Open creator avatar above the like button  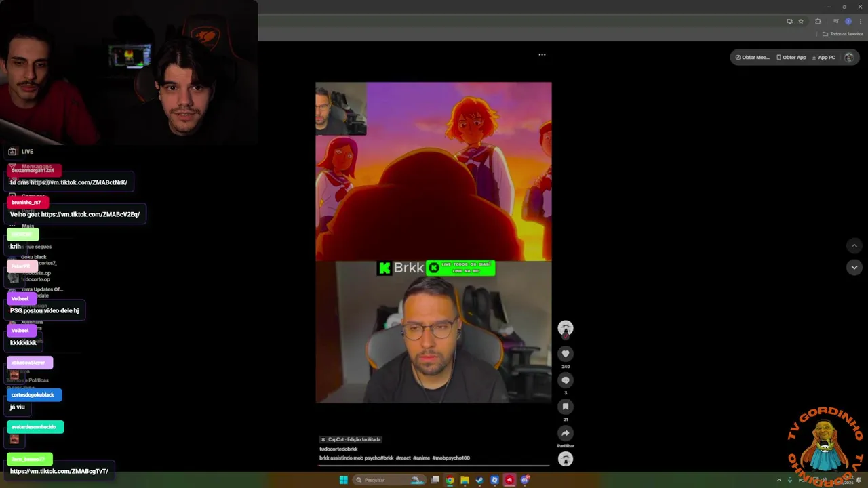coord(566,329)
